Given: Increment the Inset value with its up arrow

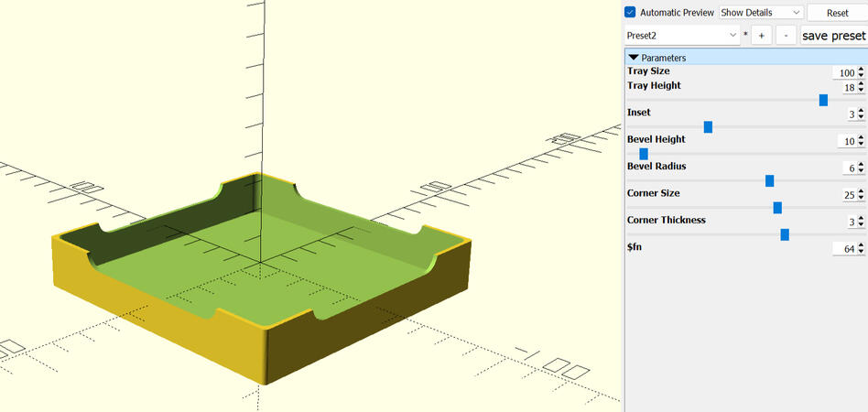Looking at the screenshot, I should pos(861,112).
